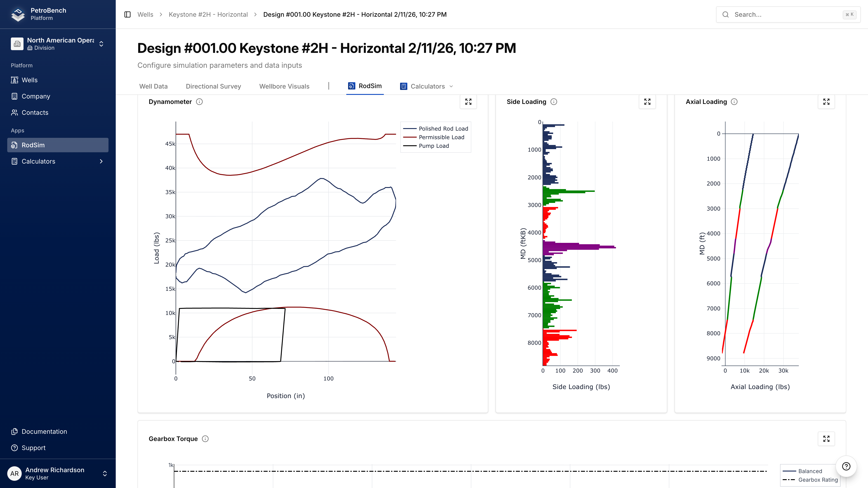Click the current design breadcrumb
This screenshot has width=868, height=488.
click(x=355, y=14)
